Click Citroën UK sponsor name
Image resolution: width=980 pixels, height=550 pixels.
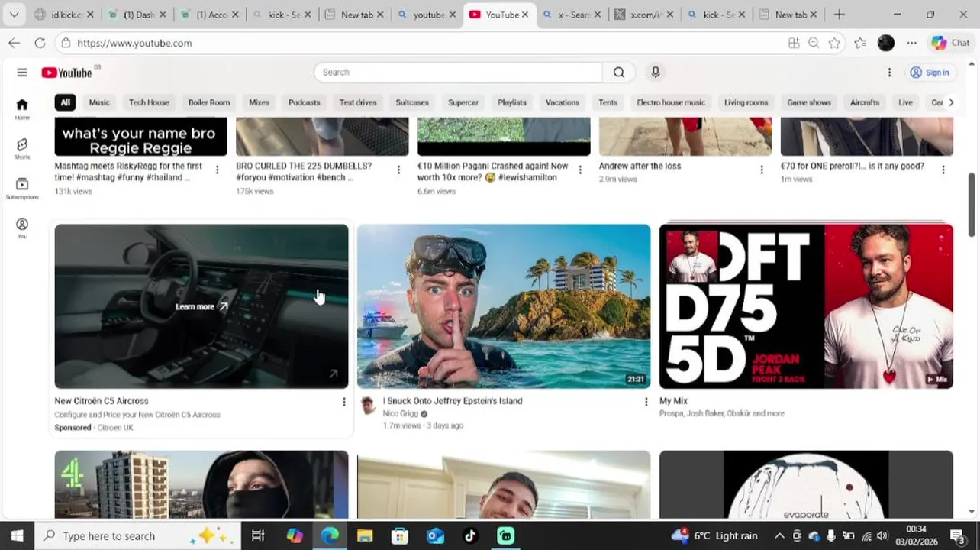(115, 428)
